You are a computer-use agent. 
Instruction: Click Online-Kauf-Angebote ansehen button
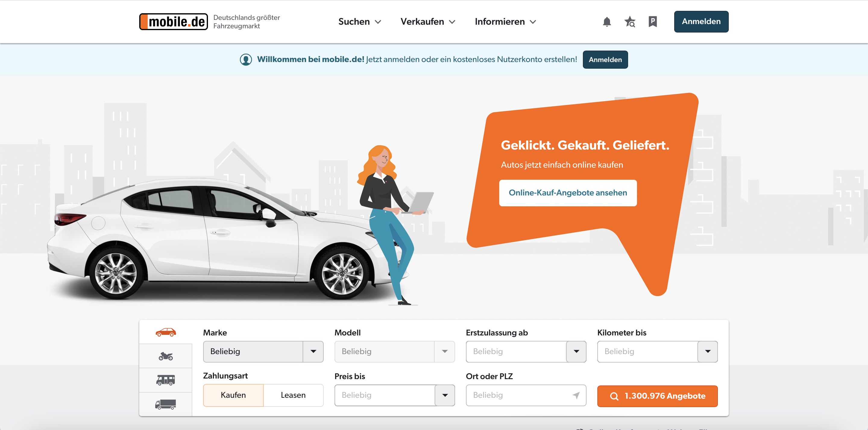tap(568, 193)
